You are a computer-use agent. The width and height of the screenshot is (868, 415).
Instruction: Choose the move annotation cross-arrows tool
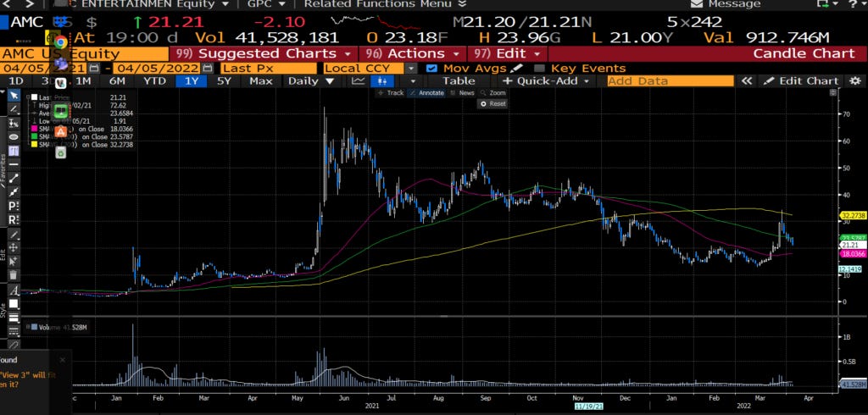point(14,247)
